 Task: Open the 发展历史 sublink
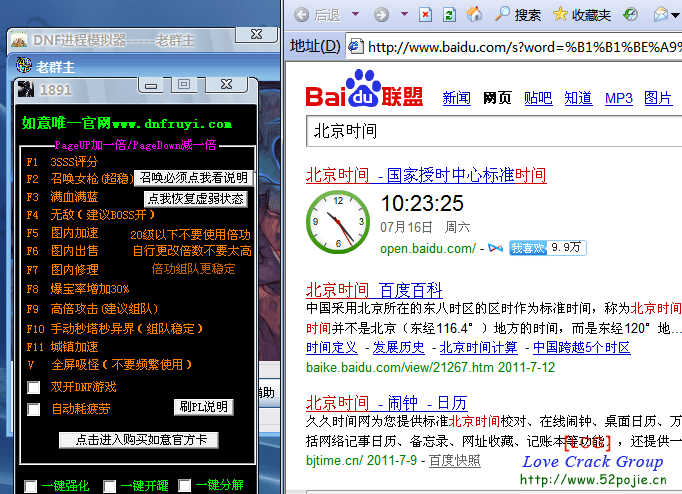[398, 347]
